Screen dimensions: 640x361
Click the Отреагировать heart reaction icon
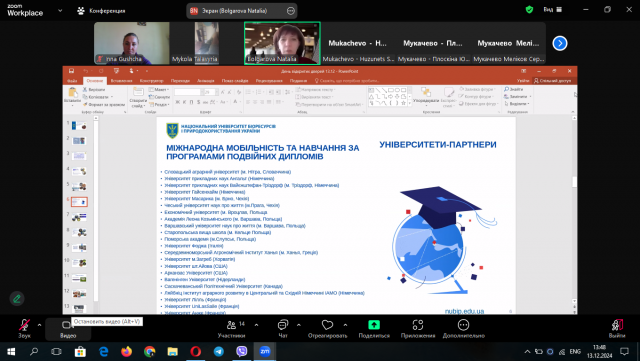coord(327,325)
